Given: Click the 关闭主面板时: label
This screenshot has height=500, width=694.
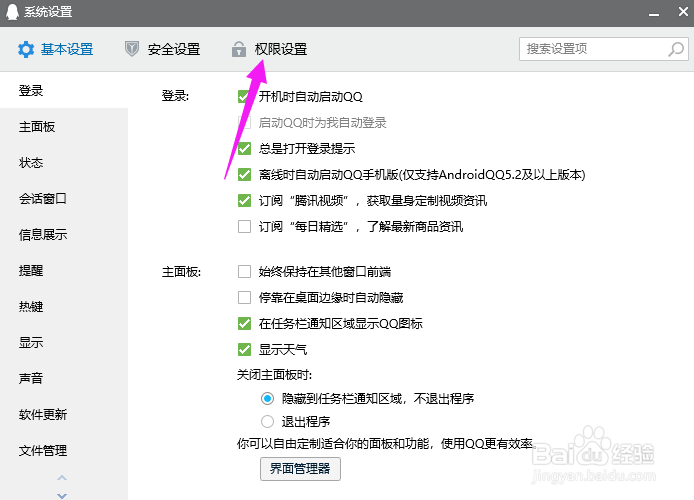Looking at the screenshot, I should 274,375.
